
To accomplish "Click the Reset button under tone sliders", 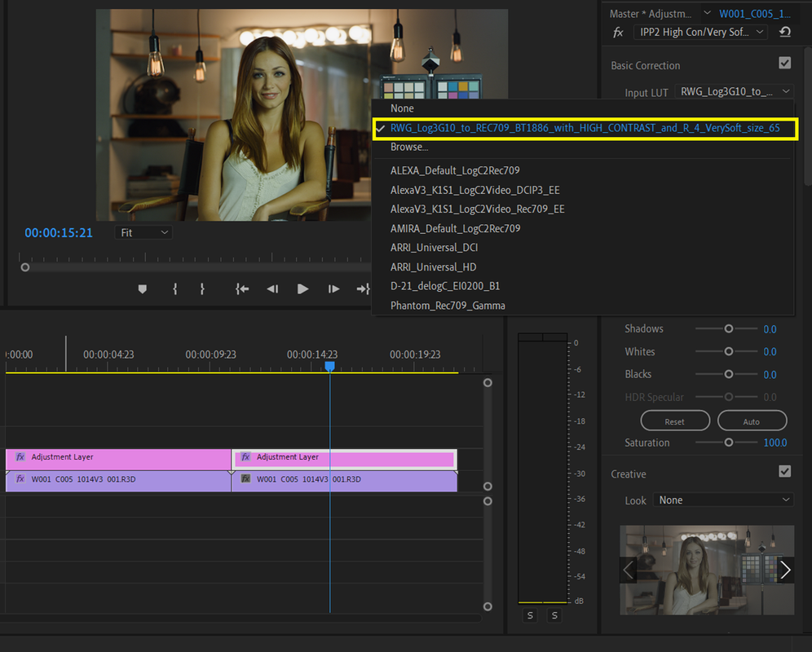I will [675, 421].
